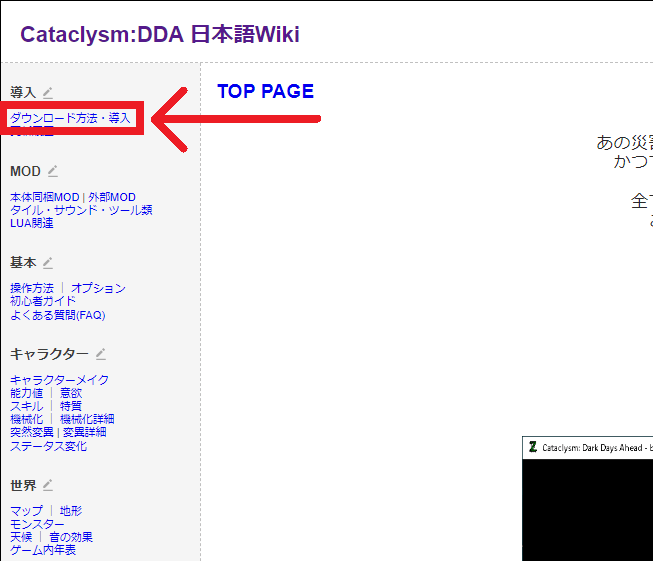Go to the Cataclysm:DDA 日本語Wiki site title
Screen dimensions: 653x561
(x=159, y=35)
